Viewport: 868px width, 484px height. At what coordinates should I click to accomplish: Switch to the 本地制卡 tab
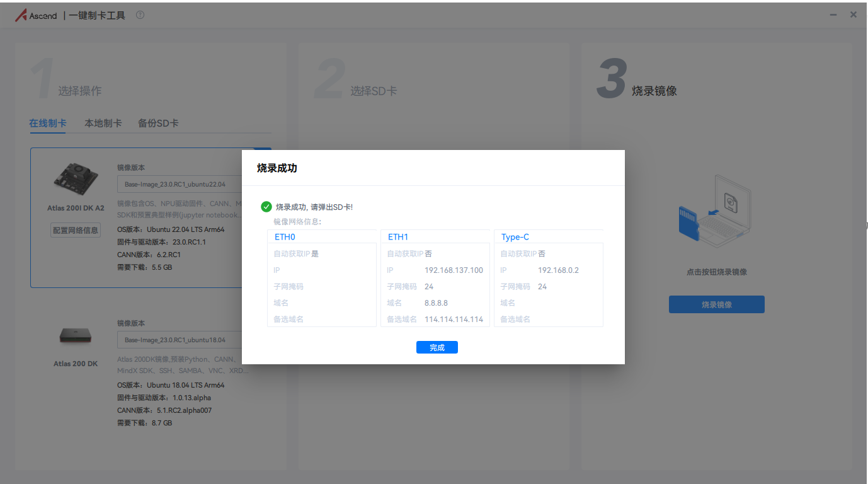(x=103, y=123)
